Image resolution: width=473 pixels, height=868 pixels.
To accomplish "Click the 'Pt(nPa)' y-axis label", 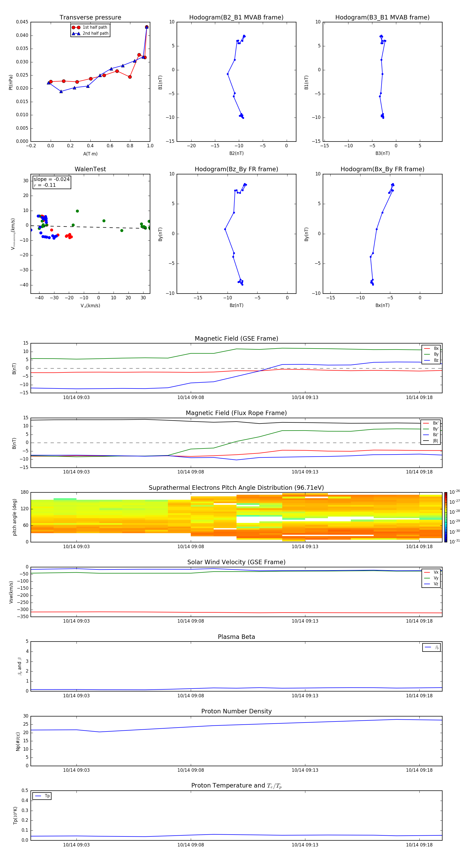I will (11, 82).
